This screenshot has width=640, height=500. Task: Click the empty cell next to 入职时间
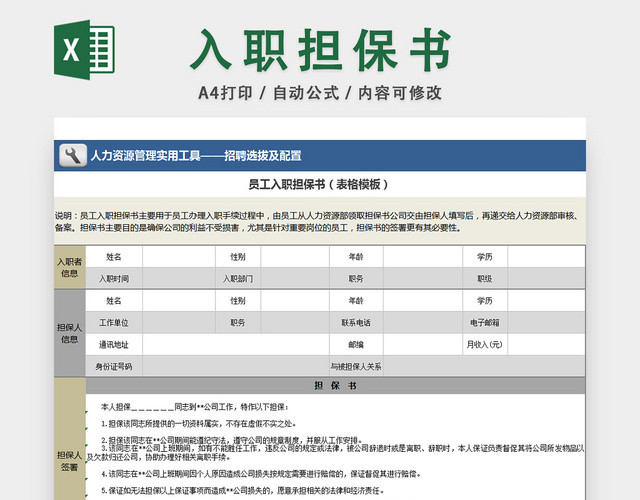pyautogui.click(x=179, y=279)
